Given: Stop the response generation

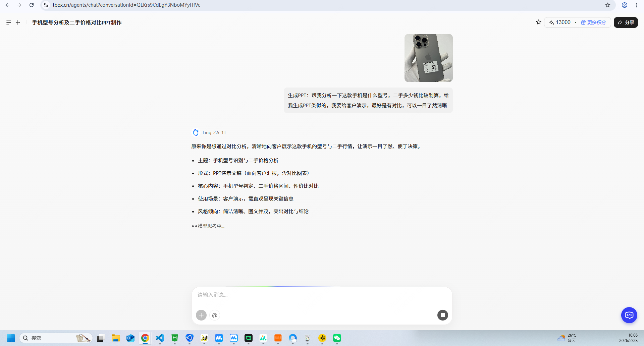Looking at the screenshot, I should point(442,315).
